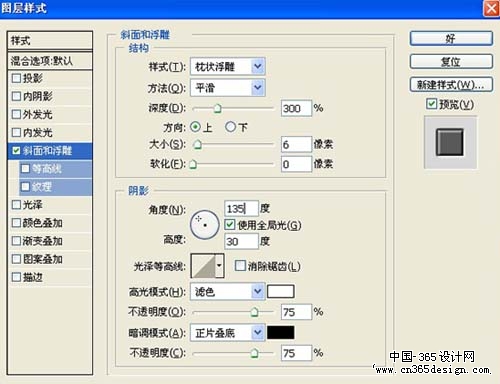Click the angle field showing 135

(241, 209)
